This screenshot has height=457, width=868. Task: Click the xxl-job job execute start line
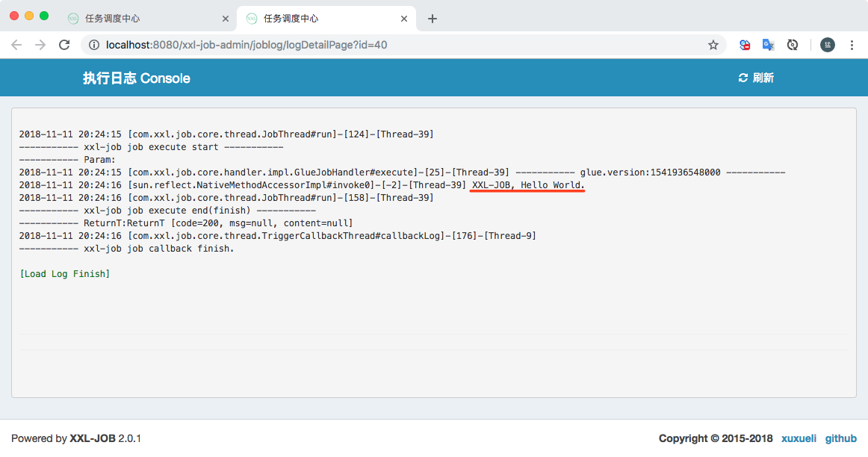151,147
